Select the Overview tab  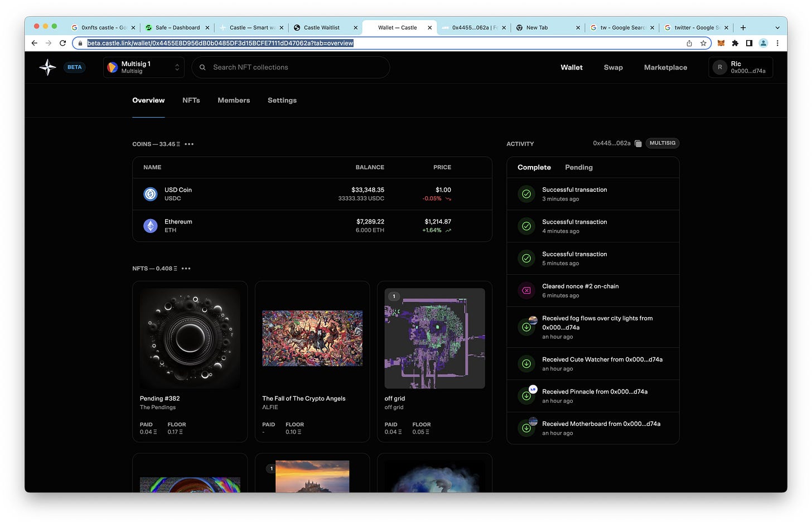[148, 100]
